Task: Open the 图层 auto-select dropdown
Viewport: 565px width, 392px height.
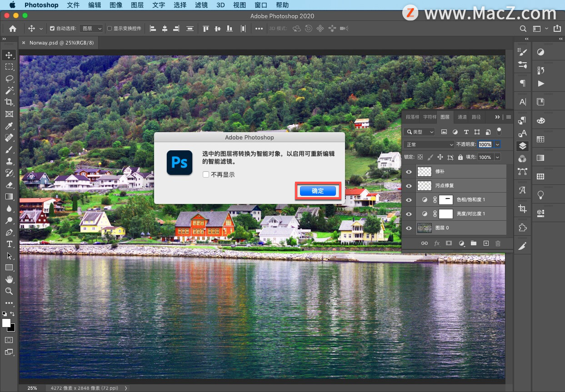Action: [91, 29]
